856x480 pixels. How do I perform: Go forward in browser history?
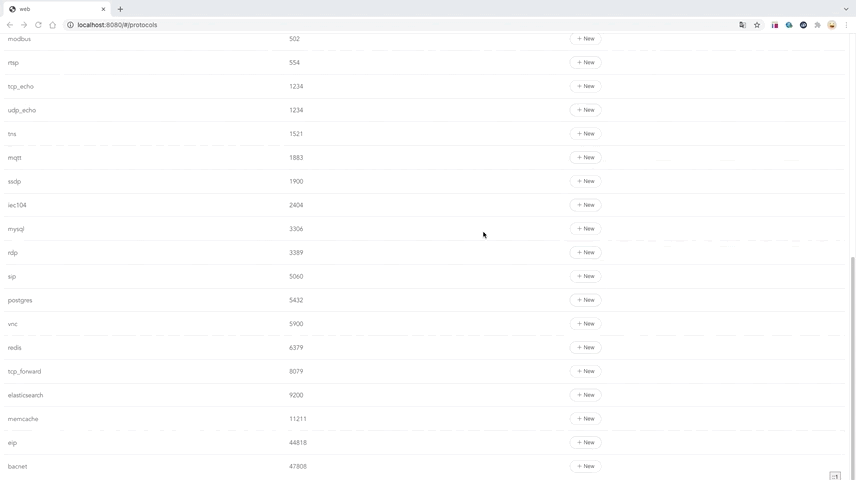pyautogui.click(x=24, y=25)
